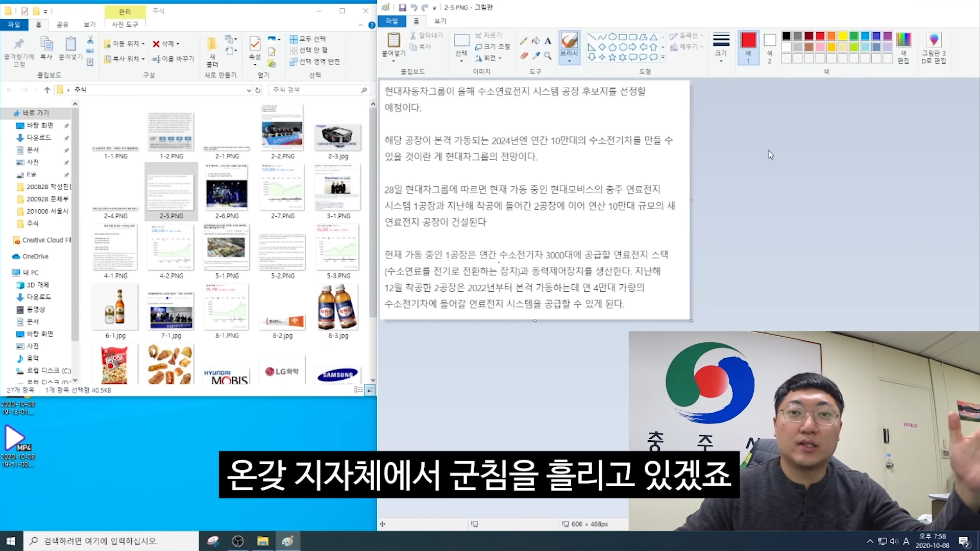Screen dimensions: 980x551
Task: Select the Eraser tool in Paint
Action: (x=524, y=56)
